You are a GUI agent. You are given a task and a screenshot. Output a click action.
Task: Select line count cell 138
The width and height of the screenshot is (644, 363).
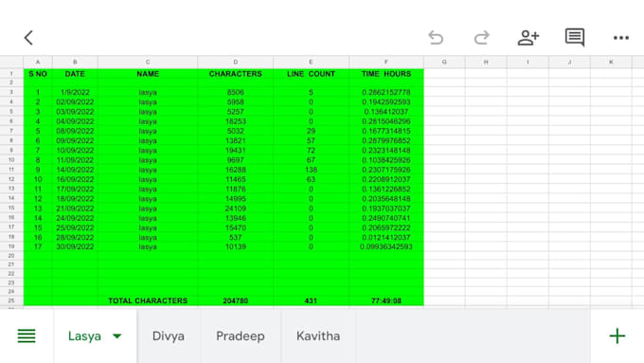click(x=311, y=170)
